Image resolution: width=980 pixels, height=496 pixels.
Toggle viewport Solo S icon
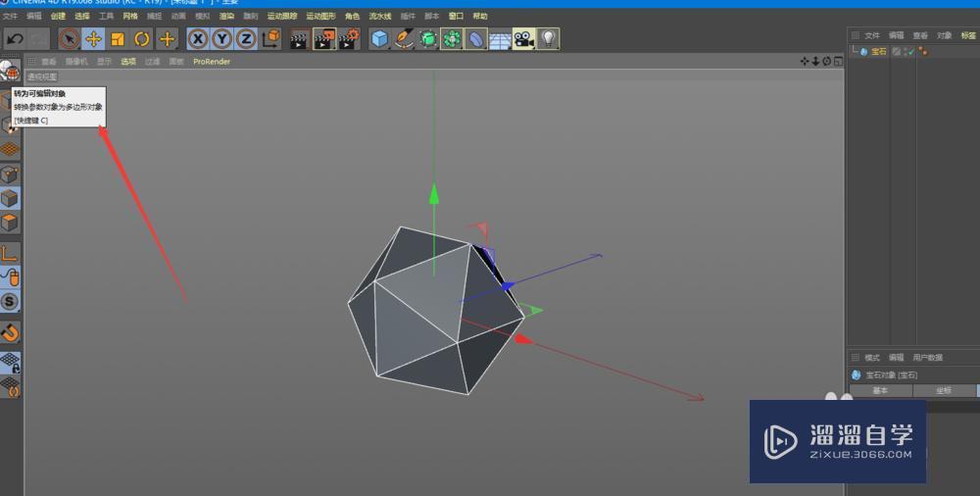click(10, 302)
